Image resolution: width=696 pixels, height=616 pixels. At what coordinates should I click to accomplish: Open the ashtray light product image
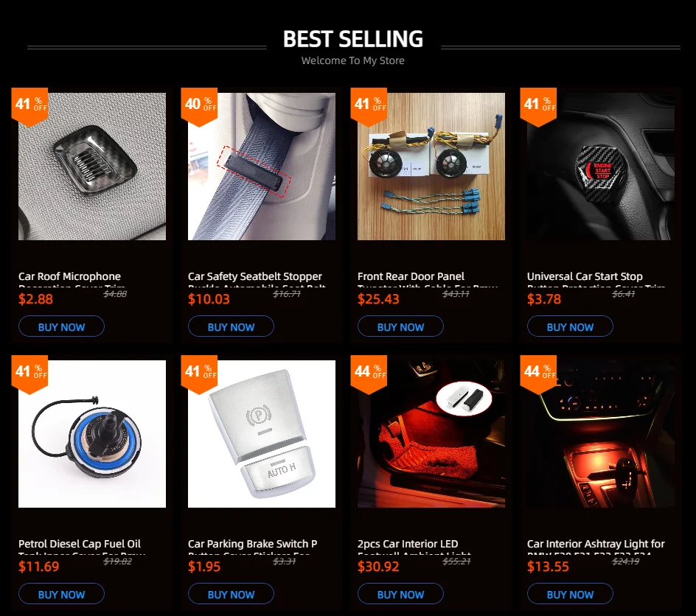pyautogui.click(x=601, y=434)
